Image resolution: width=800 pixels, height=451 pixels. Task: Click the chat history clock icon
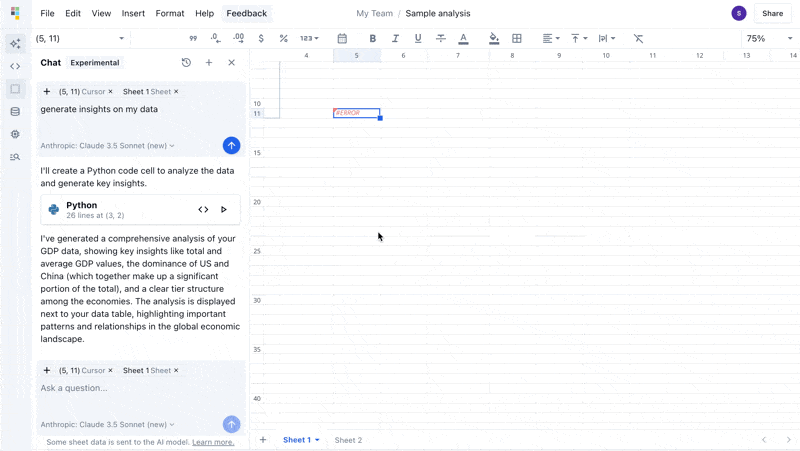point(186,63)
